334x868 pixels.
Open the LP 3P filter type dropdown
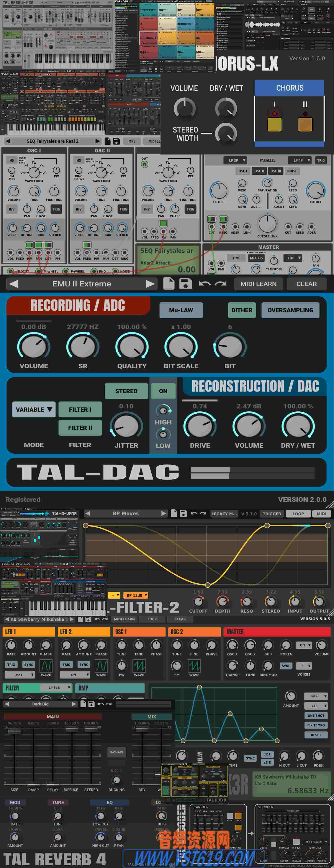(235, 160)
